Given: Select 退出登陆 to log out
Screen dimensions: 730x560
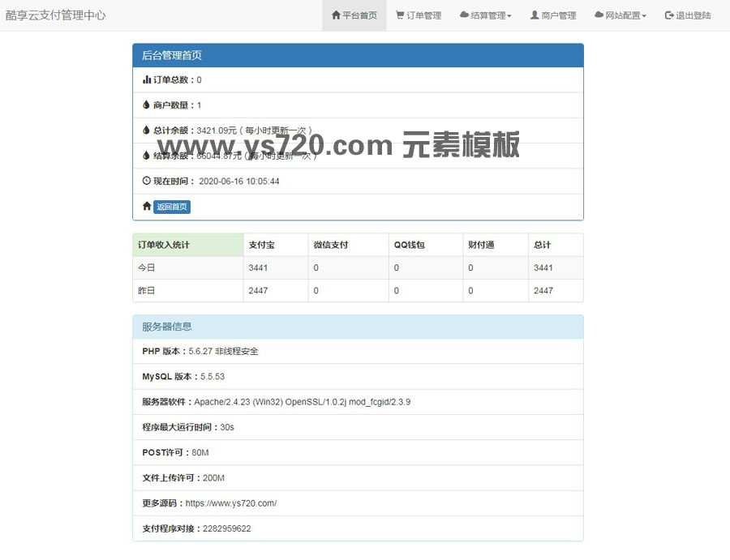Looking at the screenshot, I should [x=688, y=15].
